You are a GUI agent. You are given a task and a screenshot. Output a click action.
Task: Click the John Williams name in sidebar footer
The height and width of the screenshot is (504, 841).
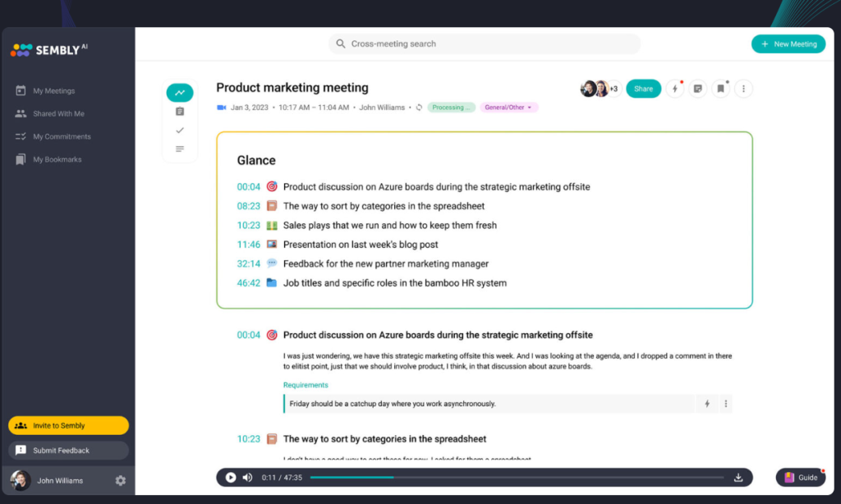click(x=60, y=481)
